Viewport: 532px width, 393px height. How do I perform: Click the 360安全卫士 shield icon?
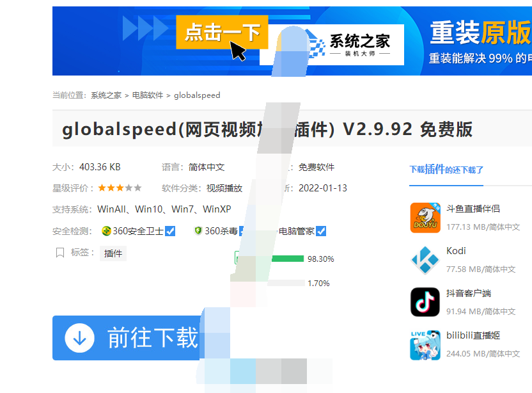(106, 231)
